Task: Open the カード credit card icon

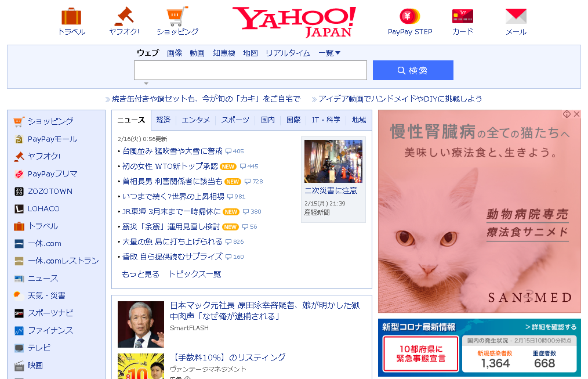Action: pos(462,16)
